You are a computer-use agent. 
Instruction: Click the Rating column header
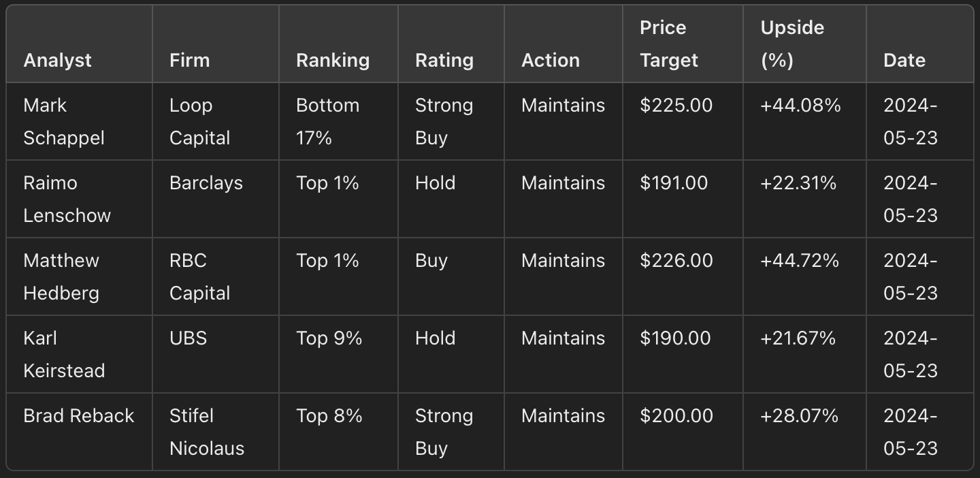point(444,60)
